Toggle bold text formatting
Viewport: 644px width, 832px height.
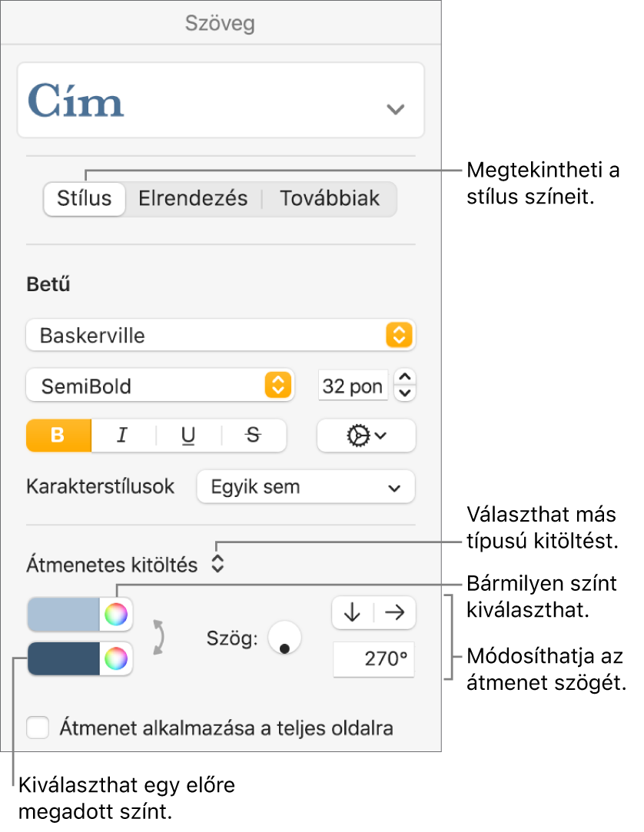click(x=58, y=436)
